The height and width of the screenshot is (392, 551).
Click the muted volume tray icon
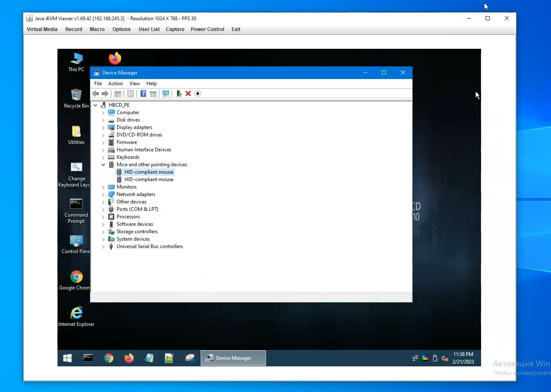[x=445, y=359]
